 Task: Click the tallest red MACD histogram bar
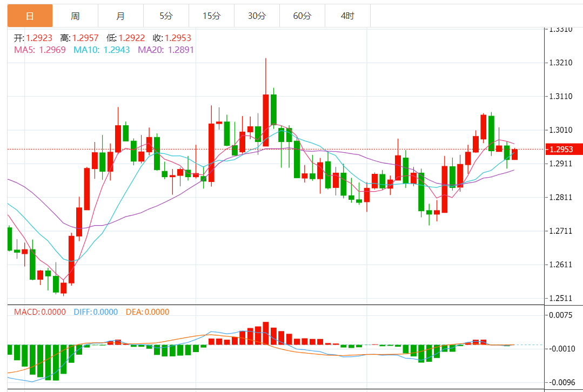[266, 333]
